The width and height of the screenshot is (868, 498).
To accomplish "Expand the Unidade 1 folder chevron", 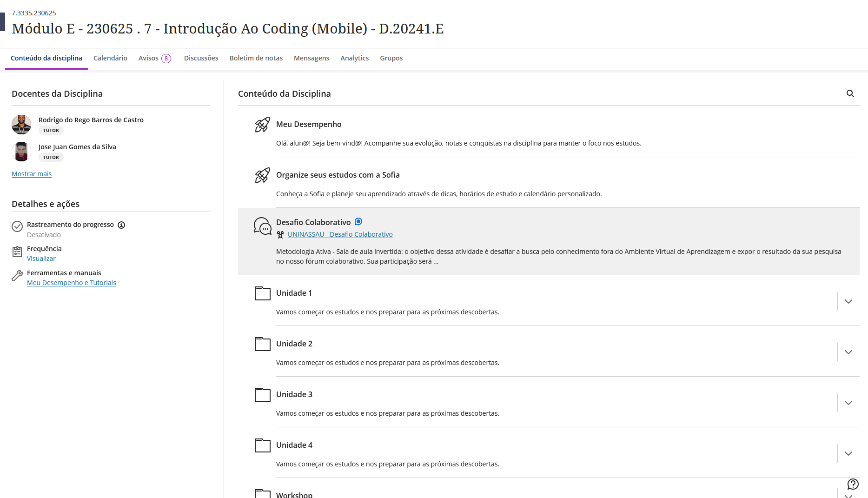I will (x=848, y=301).
